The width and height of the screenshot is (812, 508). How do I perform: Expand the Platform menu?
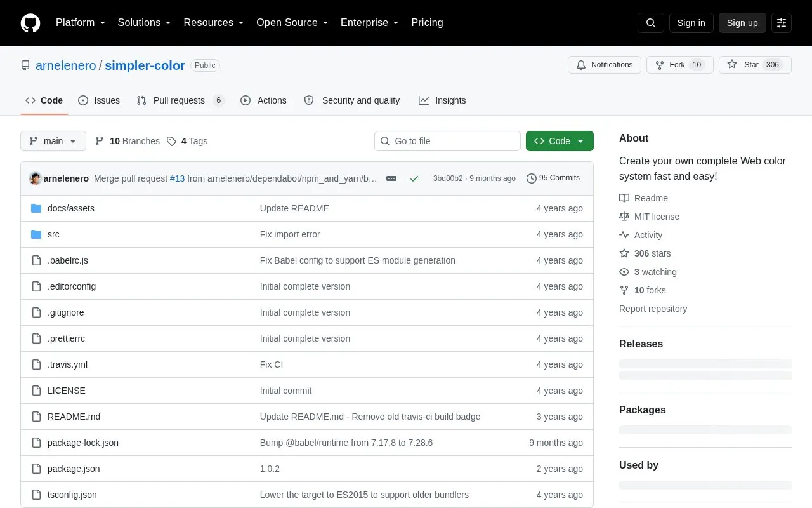81,23
